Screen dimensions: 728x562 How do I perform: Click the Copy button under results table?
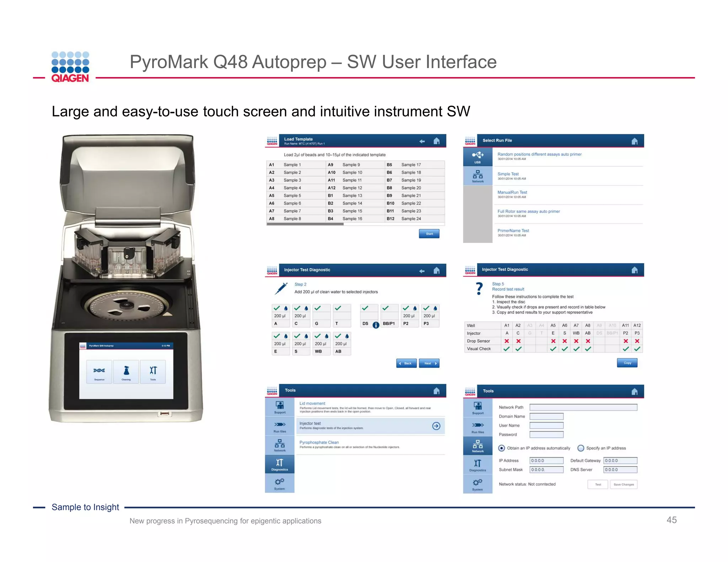(627, 363)
